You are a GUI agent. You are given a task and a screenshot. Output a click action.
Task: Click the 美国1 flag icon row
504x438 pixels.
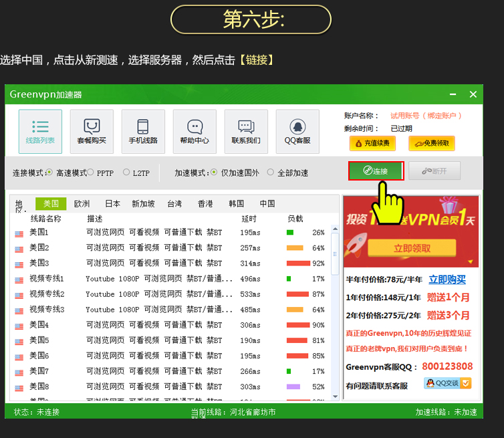tap(19, 233)
